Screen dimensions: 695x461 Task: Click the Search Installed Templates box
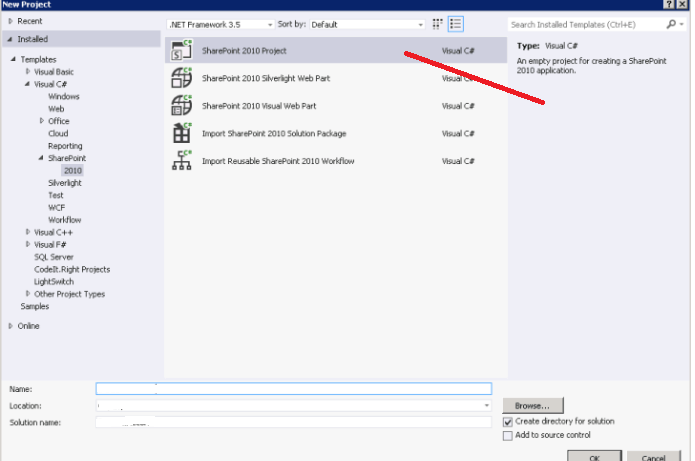(586, 24)
